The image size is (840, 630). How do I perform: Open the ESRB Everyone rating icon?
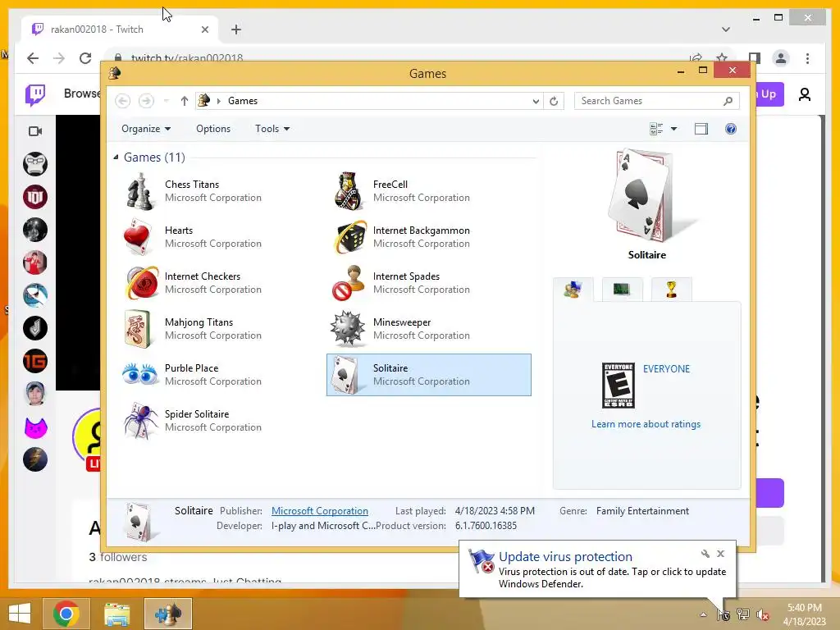tap(619, 386)
